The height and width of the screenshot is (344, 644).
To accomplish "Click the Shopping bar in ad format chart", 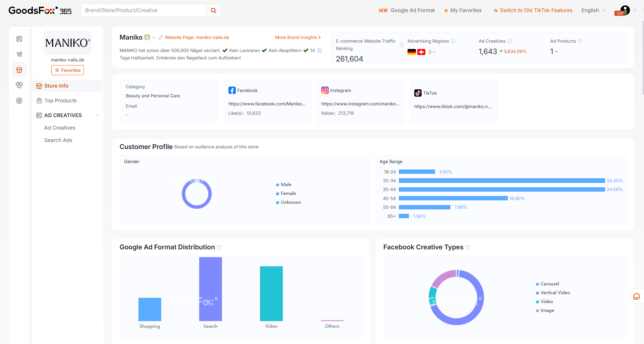I will point(150,309).
